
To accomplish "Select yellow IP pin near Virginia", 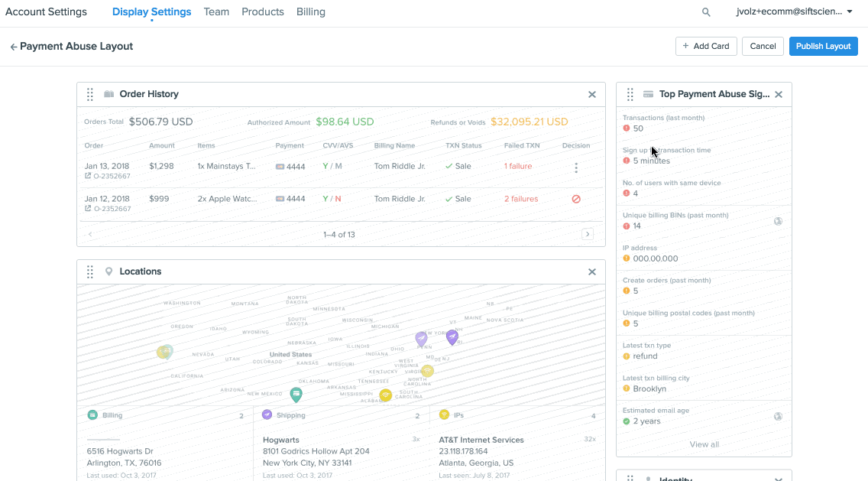I will (x=427, y=372).
